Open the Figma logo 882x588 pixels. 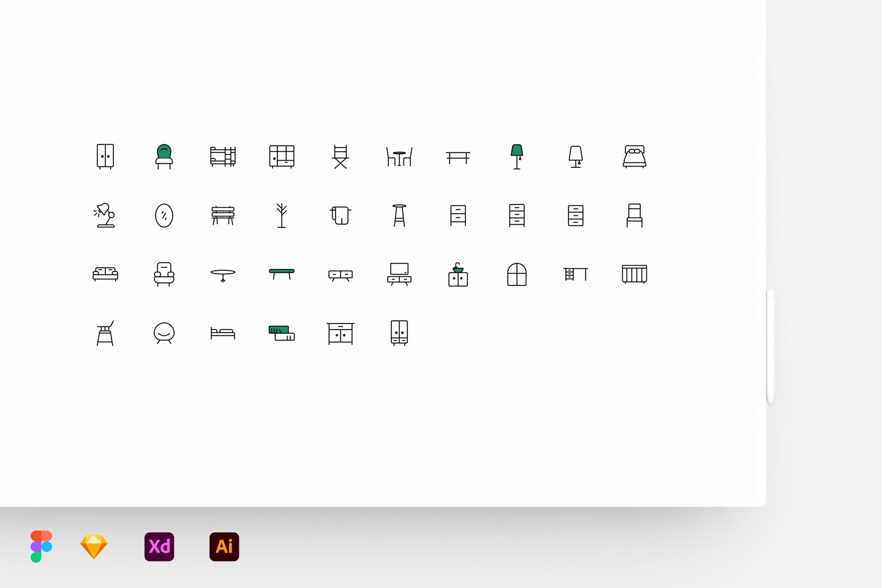tap(42, 546)
